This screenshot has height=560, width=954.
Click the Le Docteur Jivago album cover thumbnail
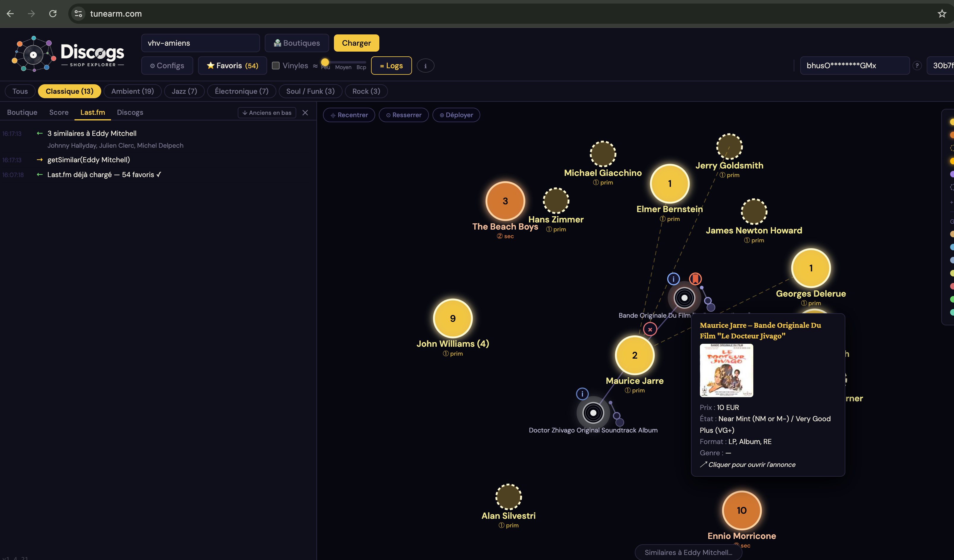coord(726,370)
